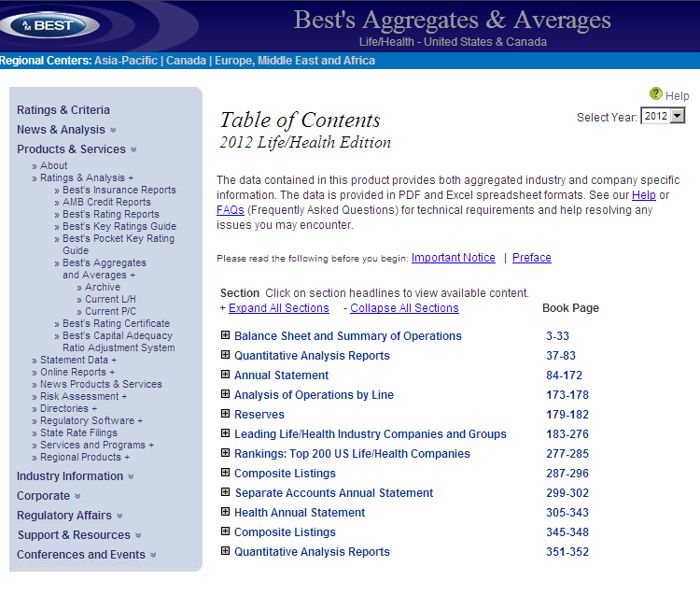Expand the Separate Accounts Annual Statement plus box
Screen dimensions: 700x595
(226, 492)
